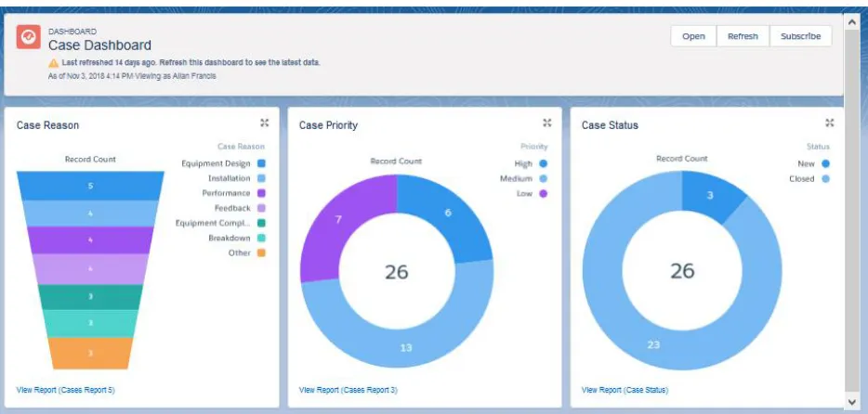Select the light purple Feedback funnel segment
Image resolution: width=868 pixels, height=414 pixels.
90,268
